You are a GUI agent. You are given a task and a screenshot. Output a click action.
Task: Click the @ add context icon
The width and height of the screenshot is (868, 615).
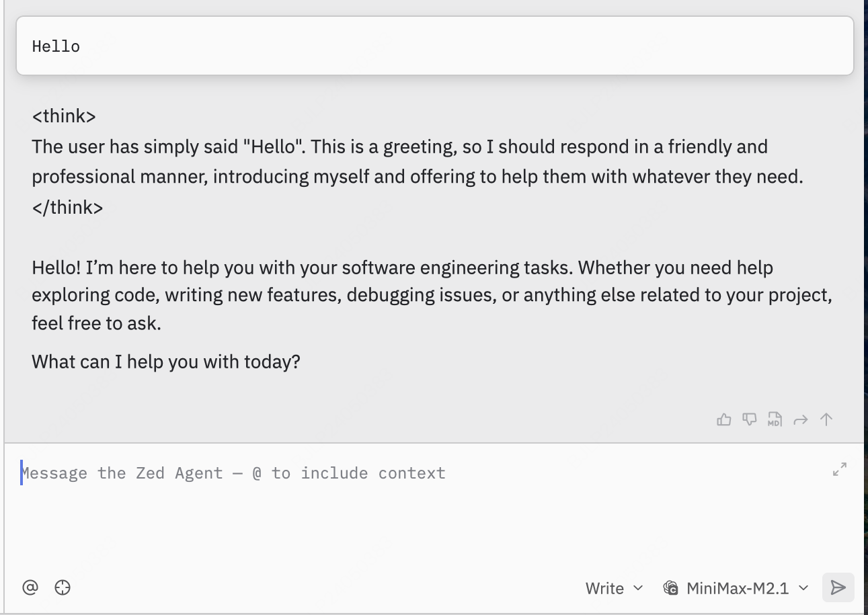pos(30,587)
